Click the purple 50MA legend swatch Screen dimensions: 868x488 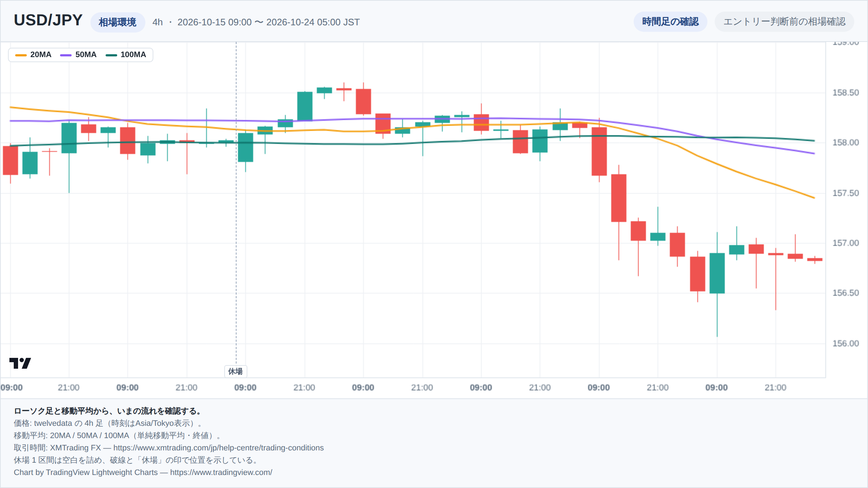[66, 55]
